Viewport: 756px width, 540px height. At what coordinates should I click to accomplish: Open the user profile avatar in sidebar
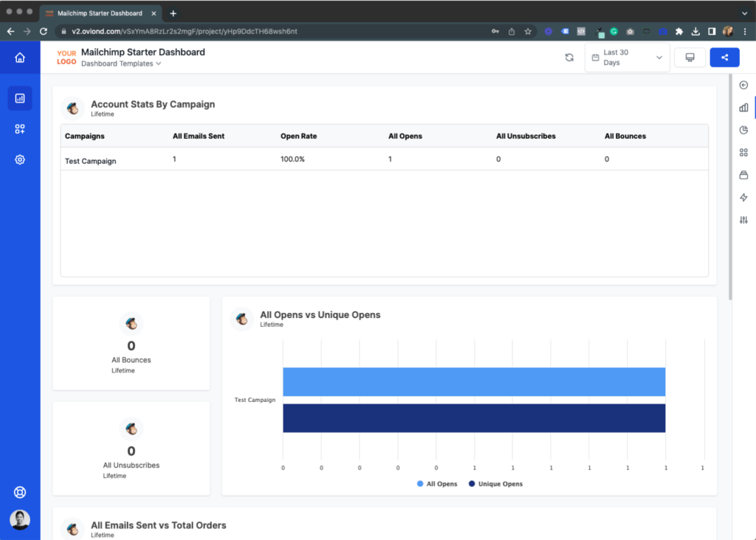point(20,520)
